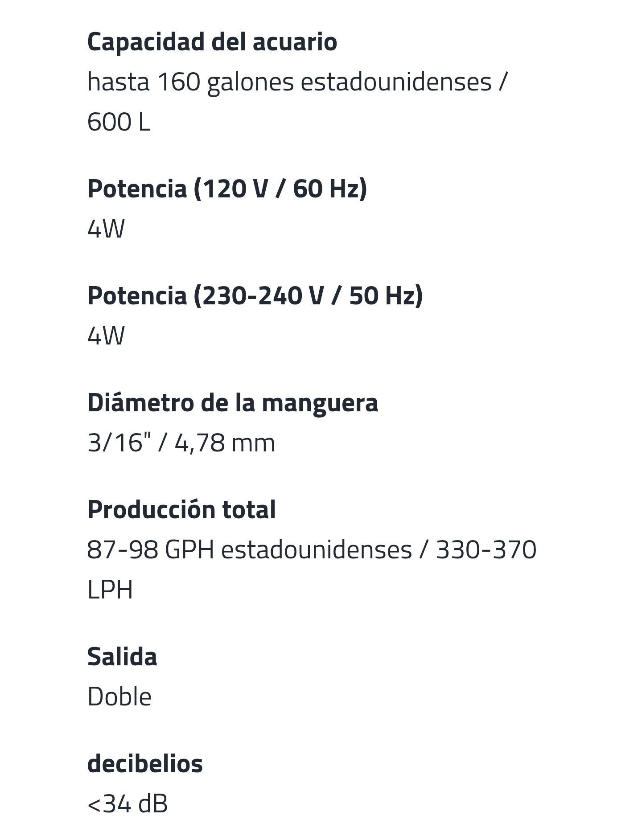
Task: Click the '<34 dB' noise value
Action: click(x=128, y=804)
